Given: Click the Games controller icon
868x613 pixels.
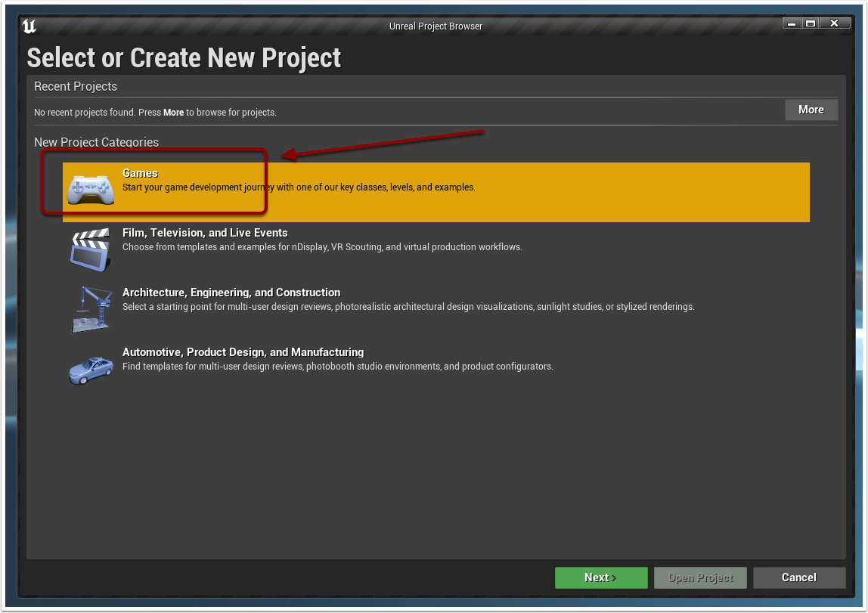Looking at the screenshot, I should 90,190.
